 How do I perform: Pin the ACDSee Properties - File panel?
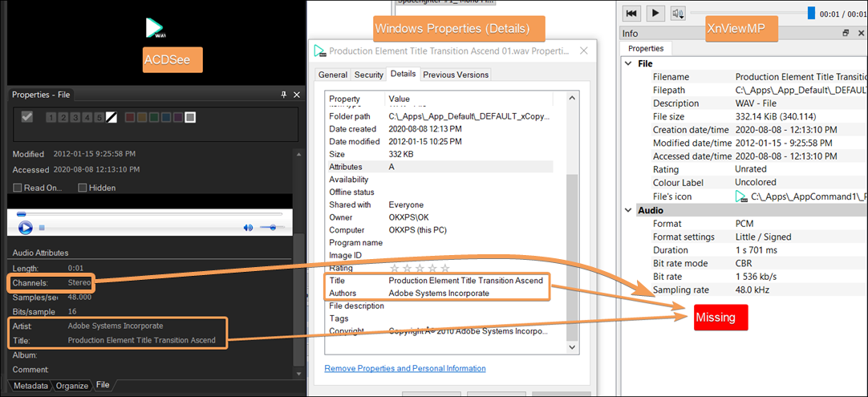point(285,95)
